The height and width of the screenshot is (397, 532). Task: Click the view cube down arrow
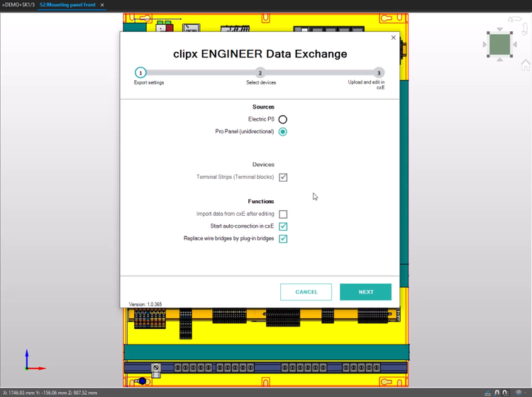point(500,60)
